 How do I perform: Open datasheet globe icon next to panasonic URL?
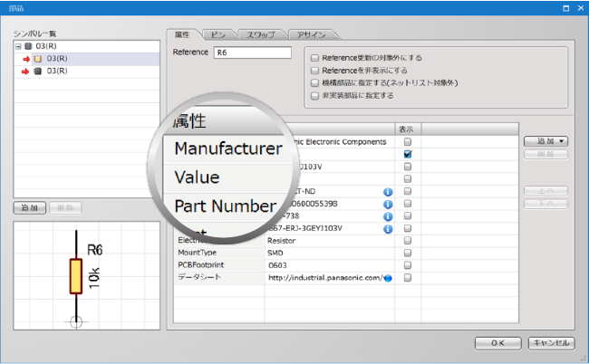tap(388, 278)
